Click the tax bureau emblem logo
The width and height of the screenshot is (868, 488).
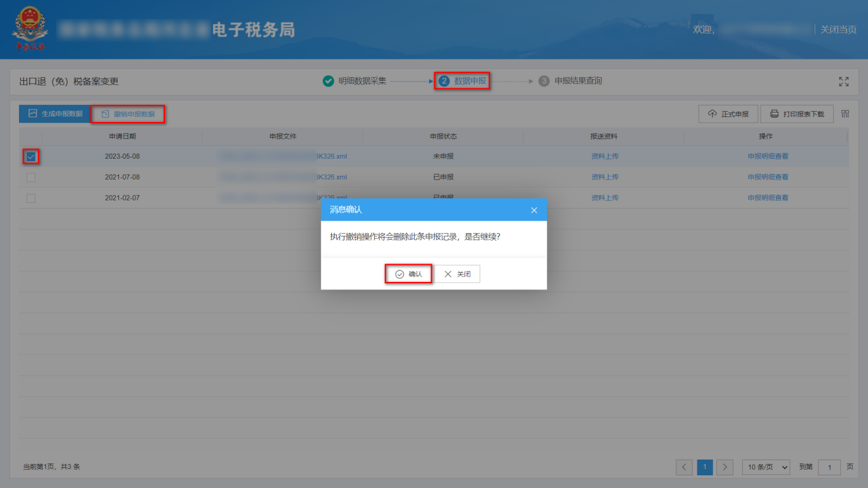(x=30, y=27)
